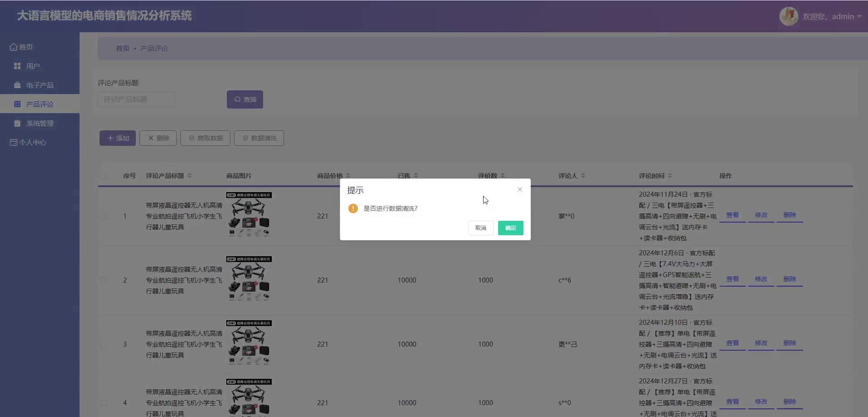Expand the admin user dropdown arrow
This screenshot has height=417, width=868.
pos(859,17)
